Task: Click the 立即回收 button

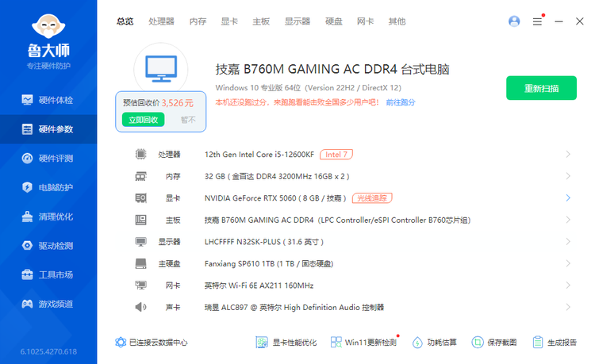Action: coord(144,120)
